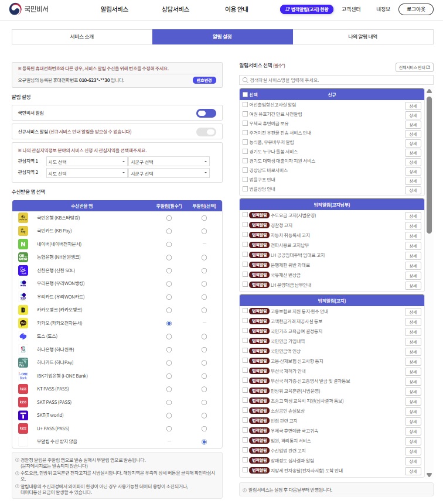Open 관심지역 1 시군구 선택 dropdown
This screenshot has height=504, width=443.
[169, 162]
